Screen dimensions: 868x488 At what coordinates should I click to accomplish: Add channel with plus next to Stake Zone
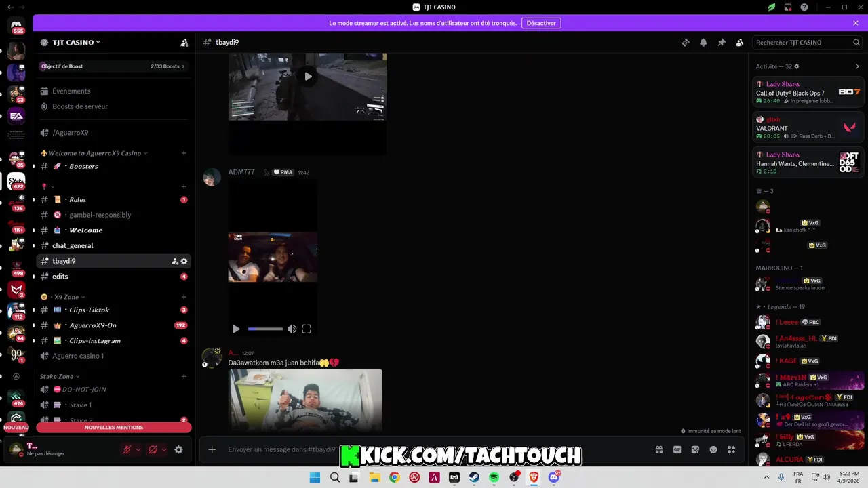point(184,376)
